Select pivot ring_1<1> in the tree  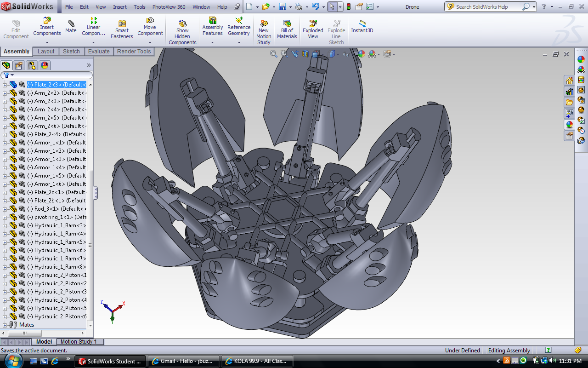[57, 217]
